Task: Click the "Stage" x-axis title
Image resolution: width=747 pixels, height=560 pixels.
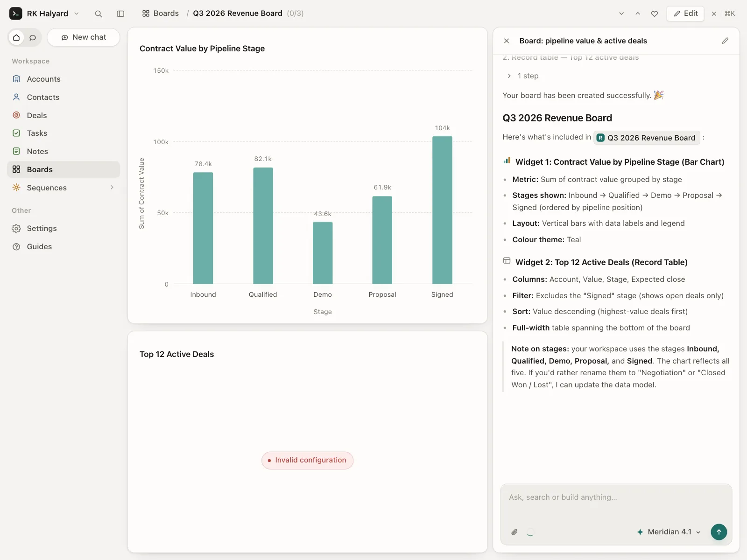Action: [323, 312]
